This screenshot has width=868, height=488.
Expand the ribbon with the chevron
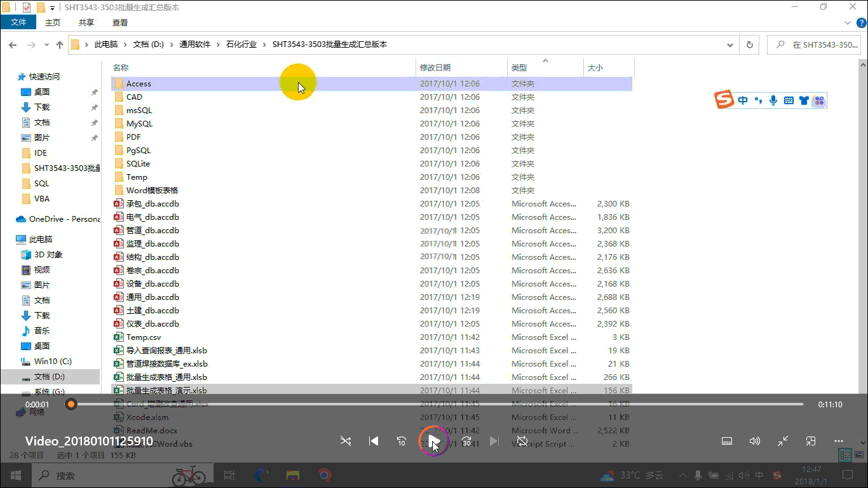click(846, 22)
